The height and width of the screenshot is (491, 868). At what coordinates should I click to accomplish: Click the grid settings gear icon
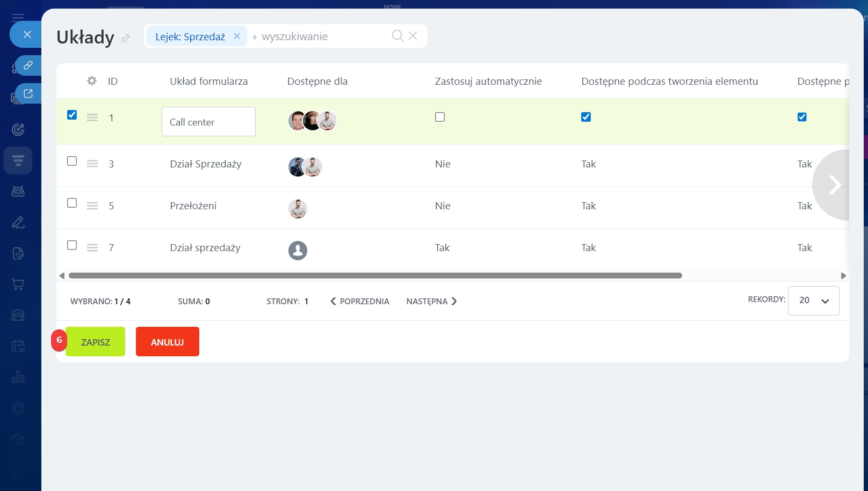point(92,80)
